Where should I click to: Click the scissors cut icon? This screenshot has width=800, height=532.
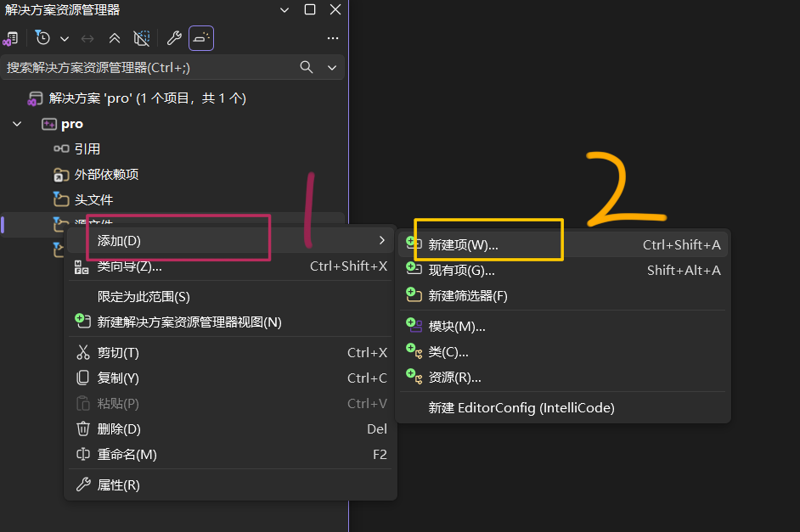coord(82,353)
